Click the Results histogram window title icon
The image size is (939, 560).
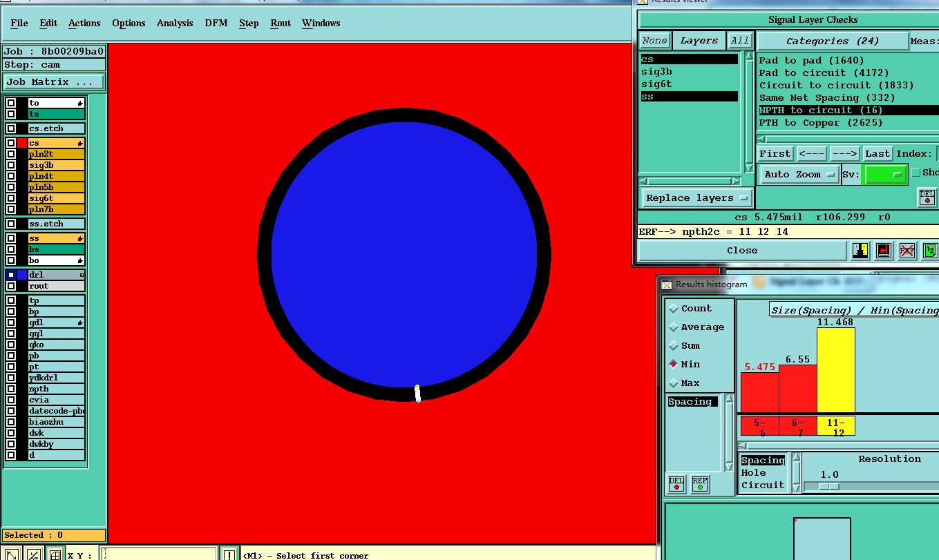pyautogui.click(x=667, y=284)
